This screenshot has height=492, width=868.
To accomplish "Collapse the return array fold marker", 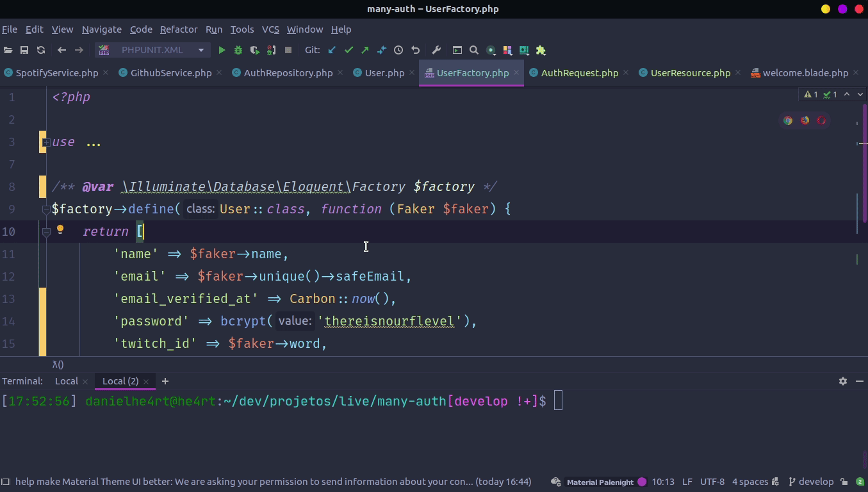I will click(x=46, y=232).
